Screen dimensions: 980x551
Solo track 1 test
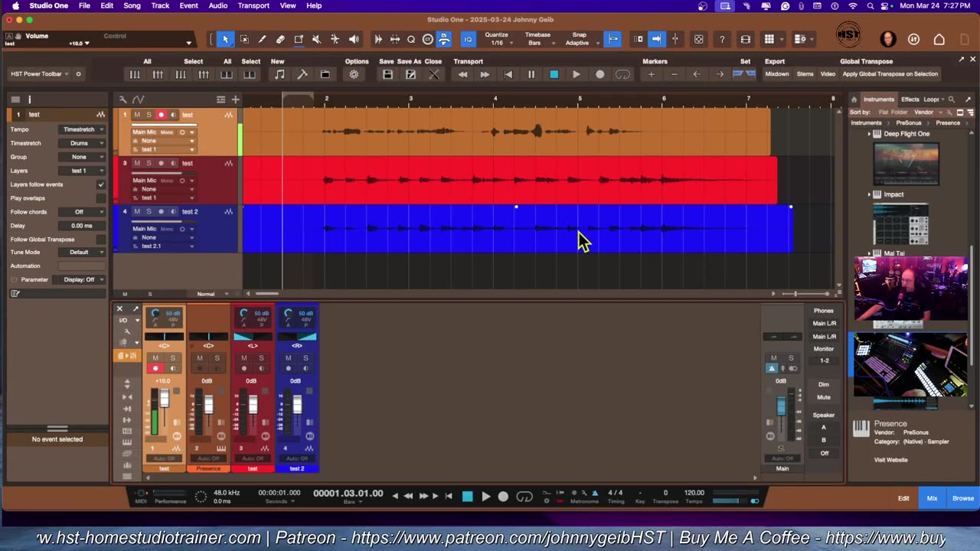click(149, 115)
